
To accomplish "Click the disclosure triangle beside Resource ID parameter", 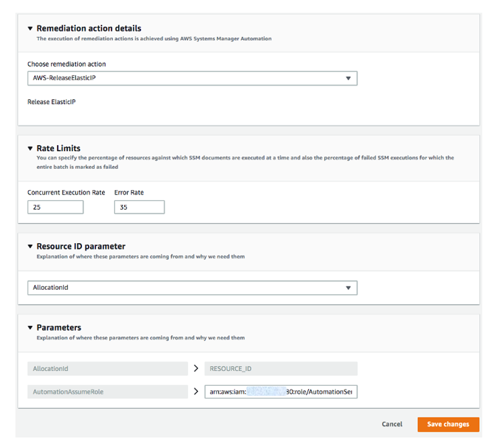I will click(x=30, y=246).
